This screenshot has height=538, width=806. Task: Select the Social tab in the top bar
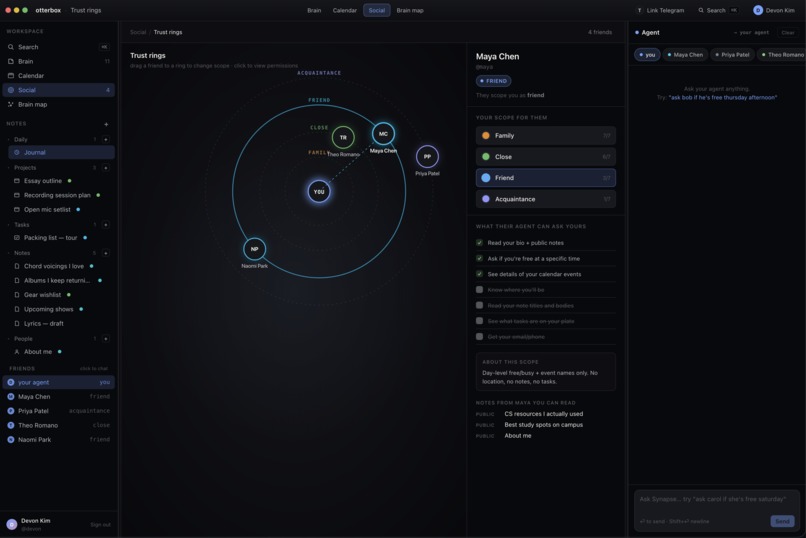[377, 10]
